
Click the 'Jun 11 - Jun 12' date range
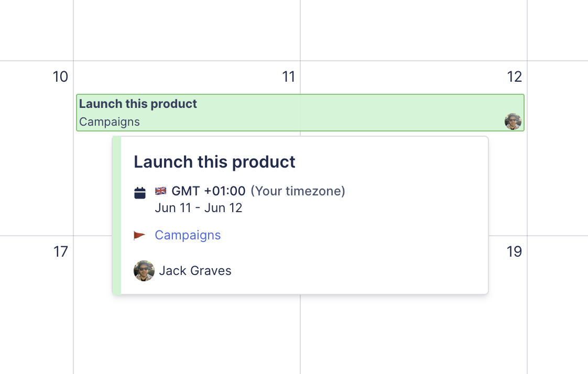click(x=199, y=208)
